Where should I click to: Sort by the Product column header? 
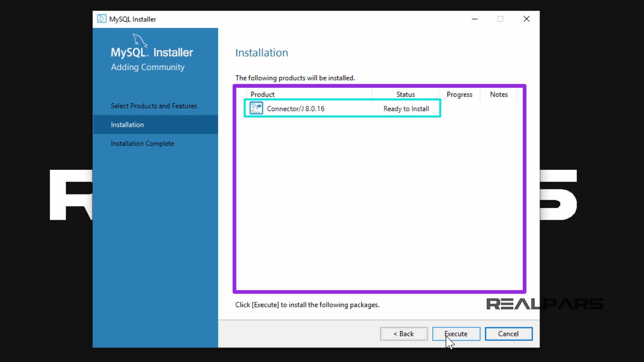pos(262,94)
